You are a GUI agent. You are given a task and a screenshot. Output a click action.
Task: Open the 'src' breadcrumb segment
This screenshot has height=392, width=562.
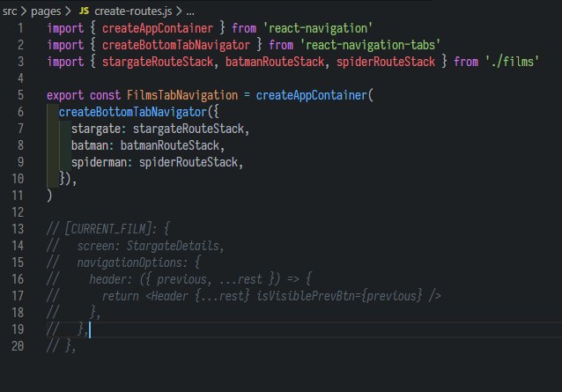[x=10, y=11]
